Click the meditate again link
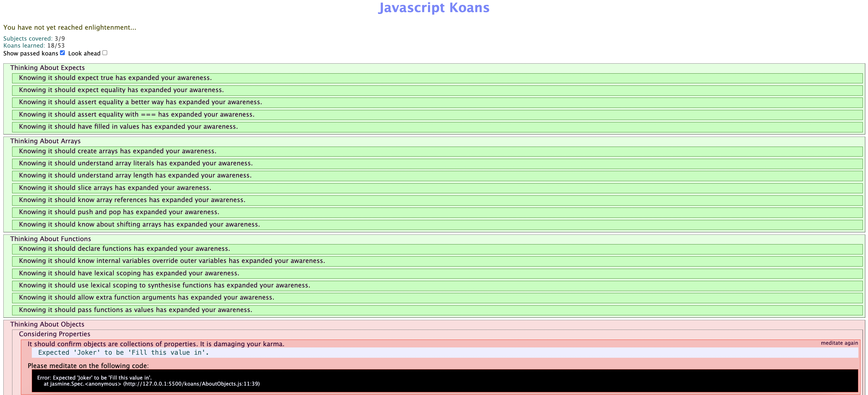 click(839, 343)
